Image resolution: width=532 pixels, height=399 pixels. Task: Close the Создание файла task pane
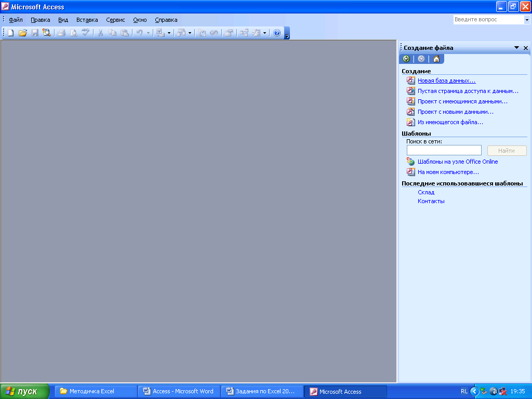tap(526, 48)
